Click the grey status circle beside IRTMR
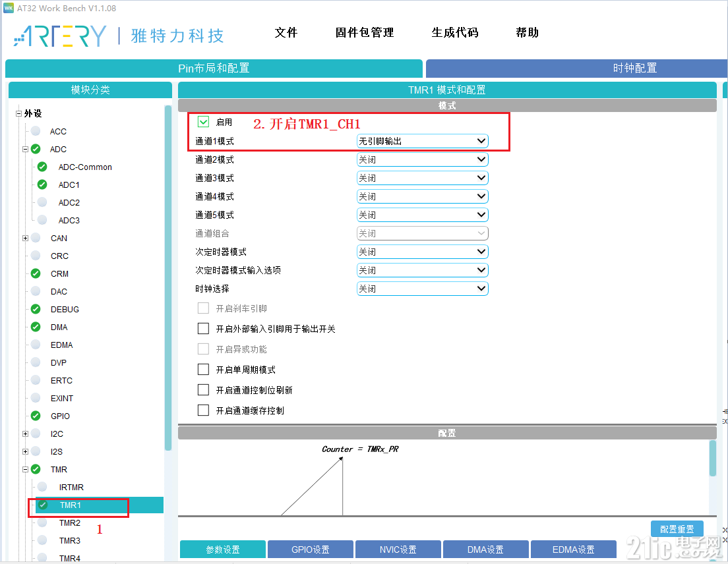Screen dimensions: 728x564 click(42, 487)
